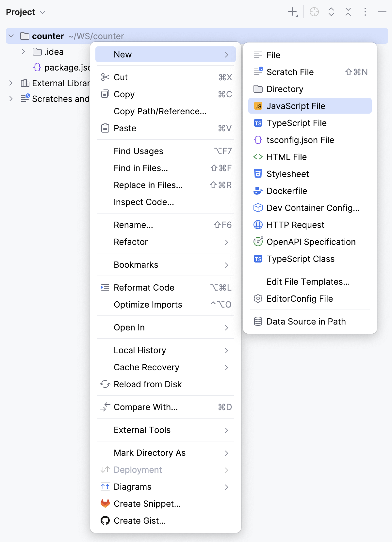Expand External Libraries node

tap(11, 83)
